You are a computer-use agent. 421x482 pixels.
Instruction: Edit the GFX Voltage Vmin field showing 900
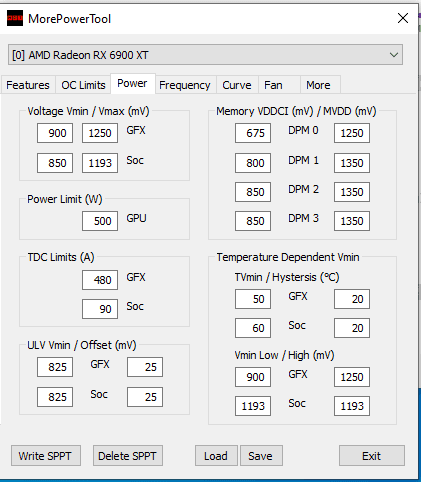(55, 133)
